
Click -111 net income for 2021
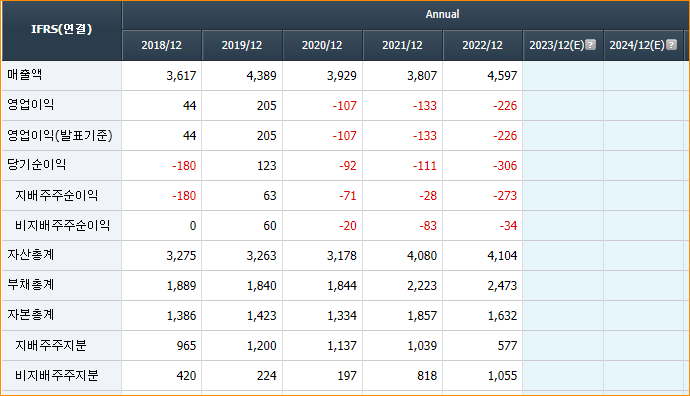(425, 166)
